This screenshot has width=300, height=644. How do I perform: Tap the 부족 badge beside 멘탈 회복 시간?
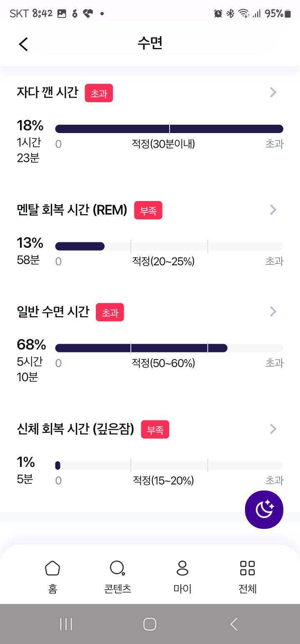click(x=148, y=210)
